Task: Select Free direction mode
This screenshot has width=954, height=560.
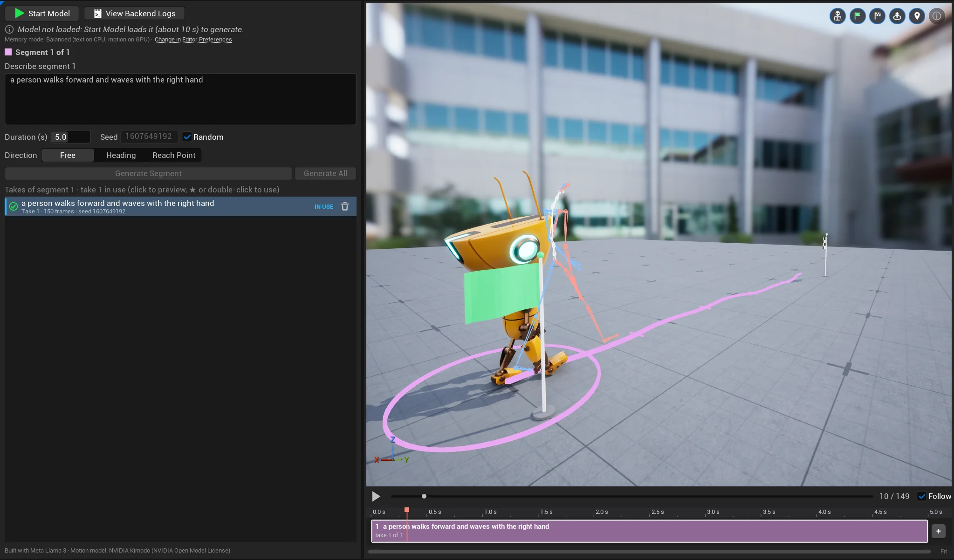Action: point(68,155)
